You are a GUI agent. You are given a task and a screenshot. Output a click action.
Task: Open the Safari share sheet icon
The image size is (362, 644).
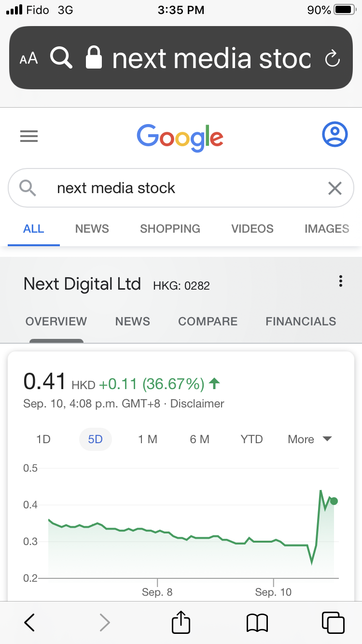(181, 621)
